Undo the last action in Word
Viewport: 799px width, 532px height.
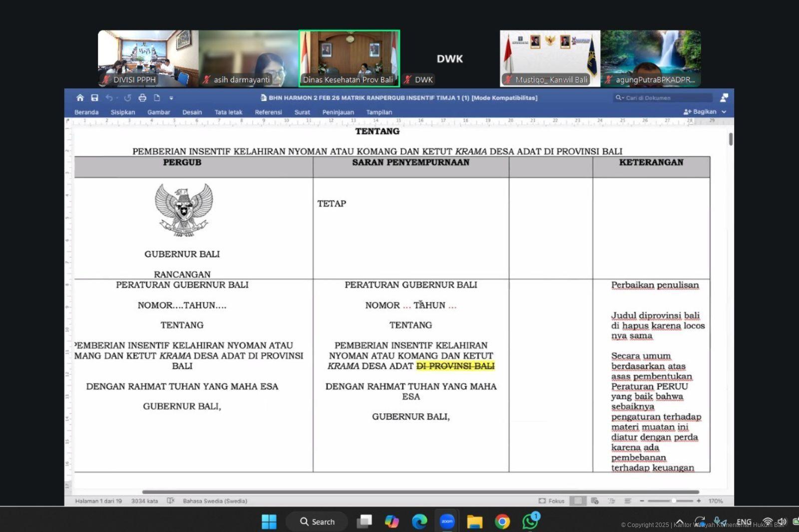point(109,98)
